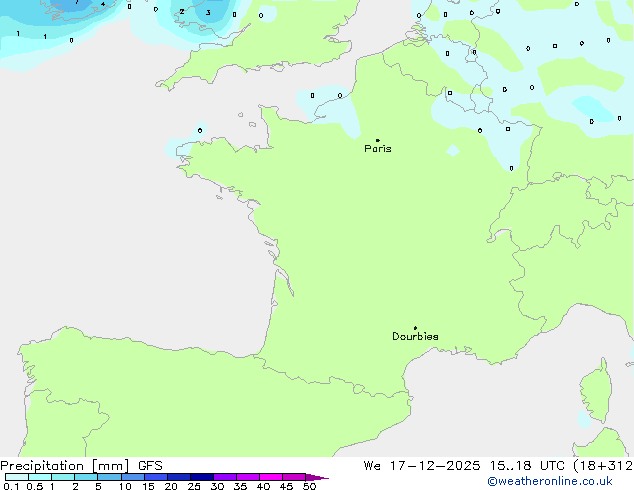Pick the 40–45 mm legend swatch

(271, 477)
